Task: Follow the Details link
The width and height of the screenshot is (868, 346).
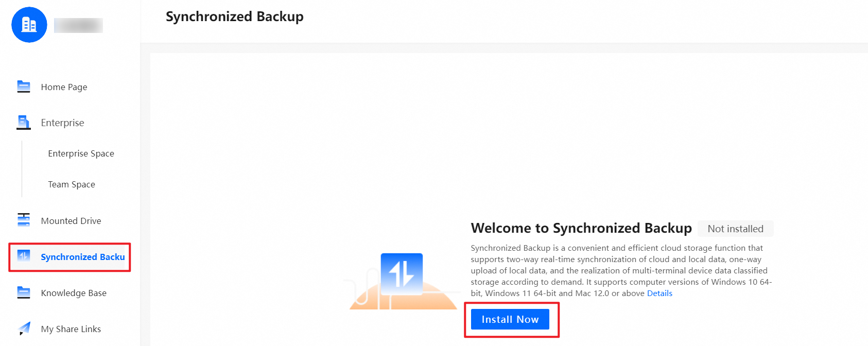Action: tap(659, 293)
